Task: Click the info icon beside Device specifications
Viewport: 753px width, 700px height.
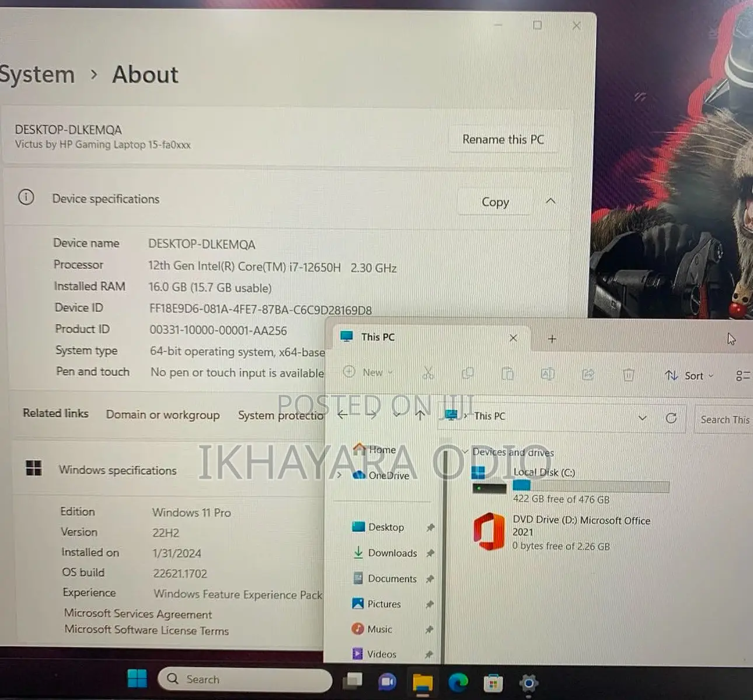Action: [x=26, y=197]
